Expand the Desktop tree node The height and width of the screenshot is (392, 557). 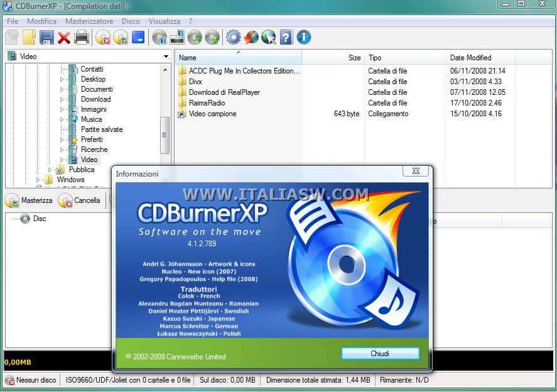coord(62,79)
